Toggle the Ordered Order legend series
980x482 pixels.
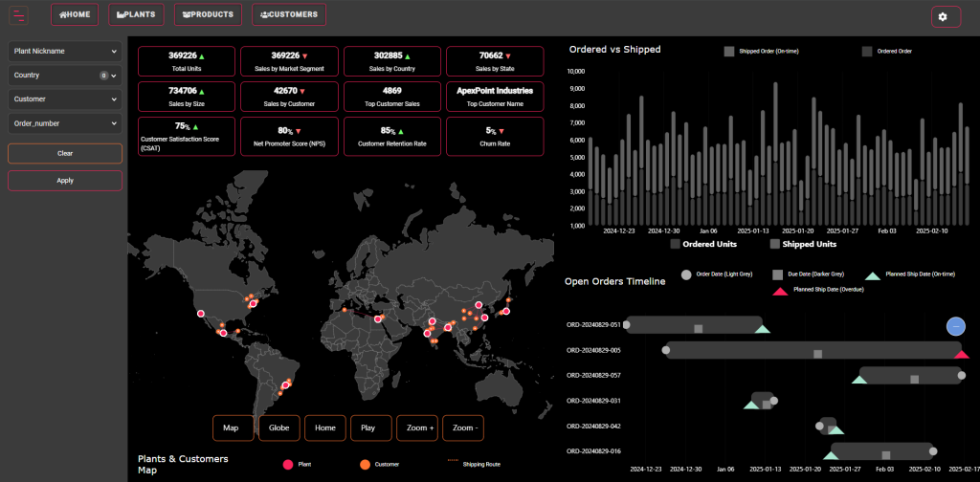[x=867, y=51]
